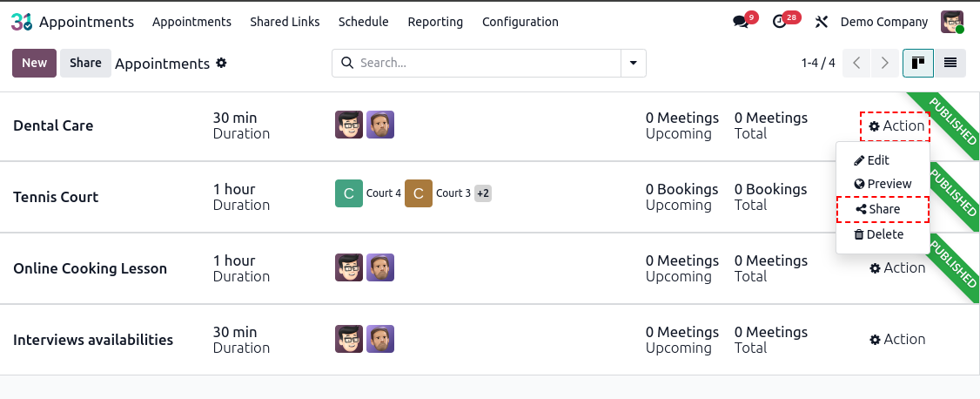Switch to kanban view icon
Image resolution: width=980 pixels, height=399 pixels.
[918, 64]
